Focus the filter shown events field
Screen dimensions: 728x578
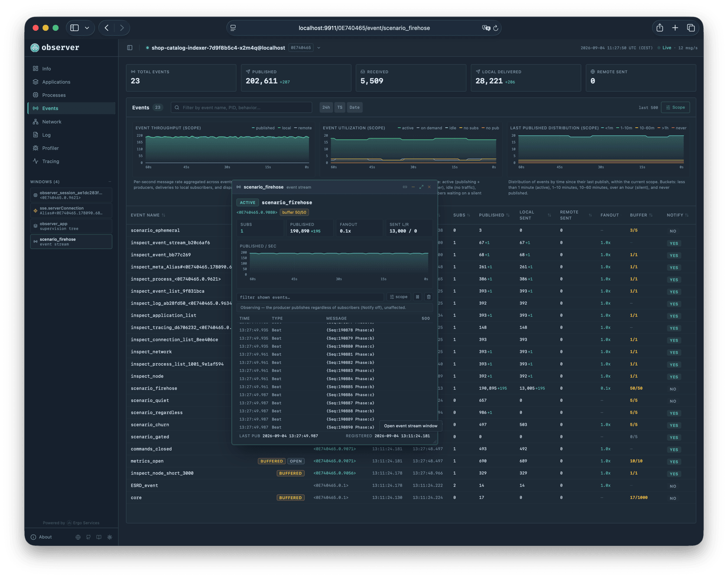pyautogui.click(x=310, y=297)
